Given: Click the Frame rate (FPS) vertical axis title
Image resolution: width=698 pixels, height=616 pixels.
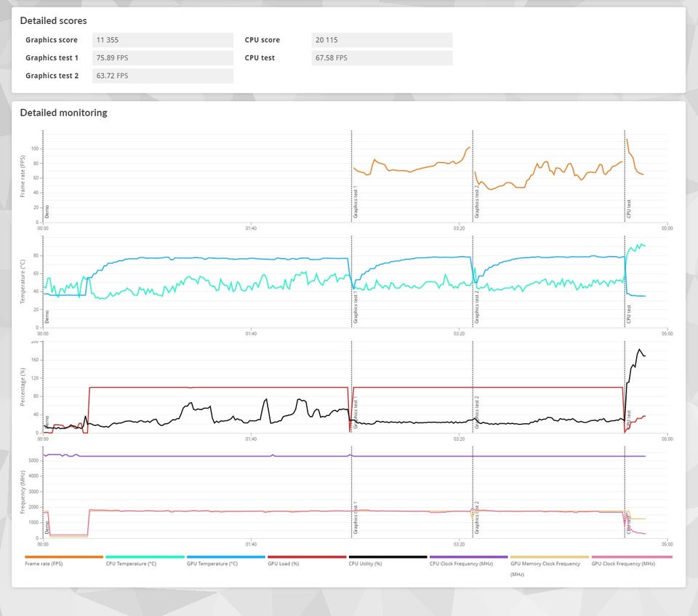Looking at the screenshot, I should [23, 177].
